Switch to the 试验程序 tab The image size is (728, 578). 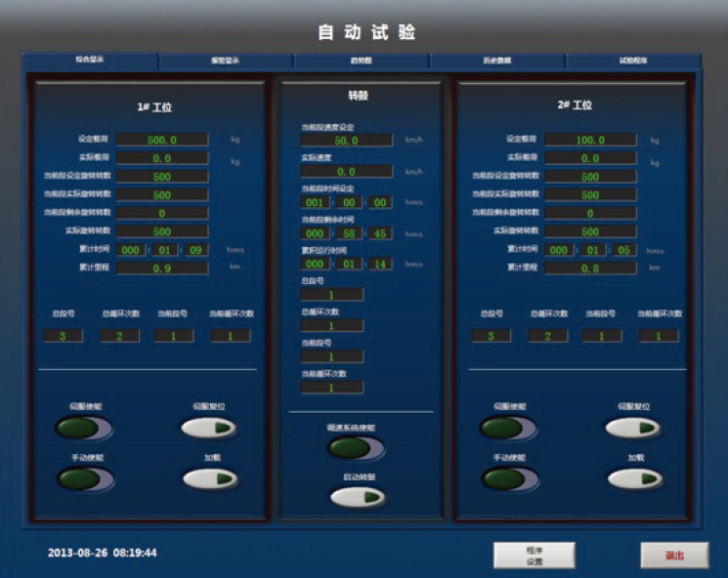pyautogui.click(x=632, y=61)
